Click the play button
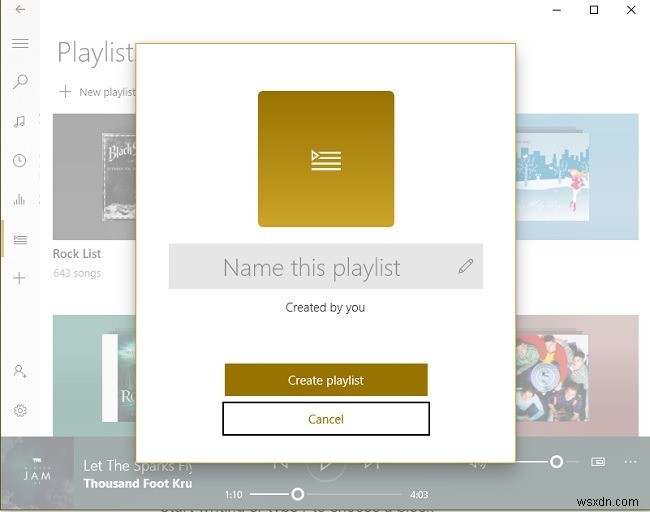 tap(326, 471)
